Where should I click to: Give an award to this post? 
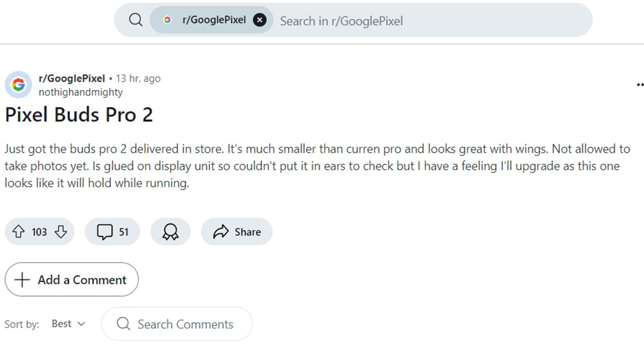170,232
